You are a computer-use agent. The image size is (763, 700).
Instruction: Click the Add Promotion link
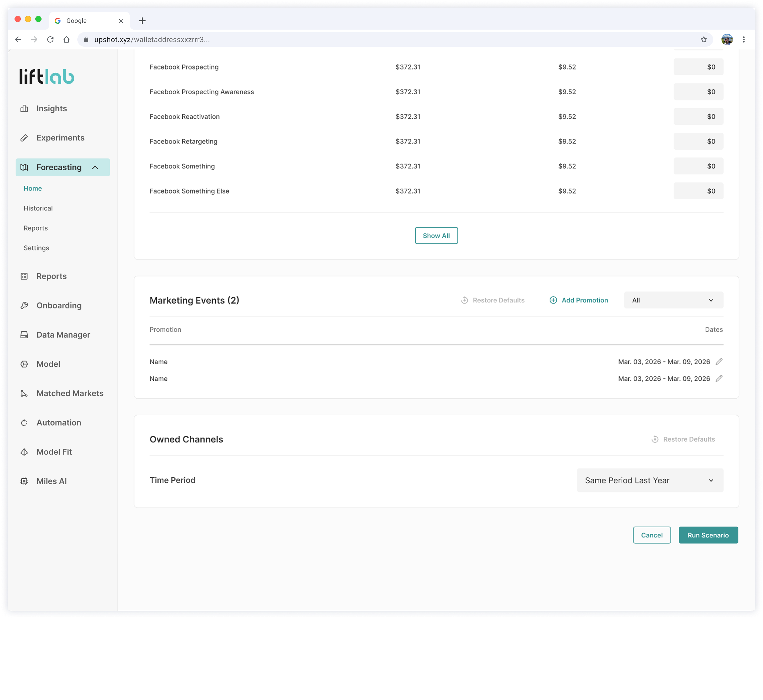[x=578, y=300]
